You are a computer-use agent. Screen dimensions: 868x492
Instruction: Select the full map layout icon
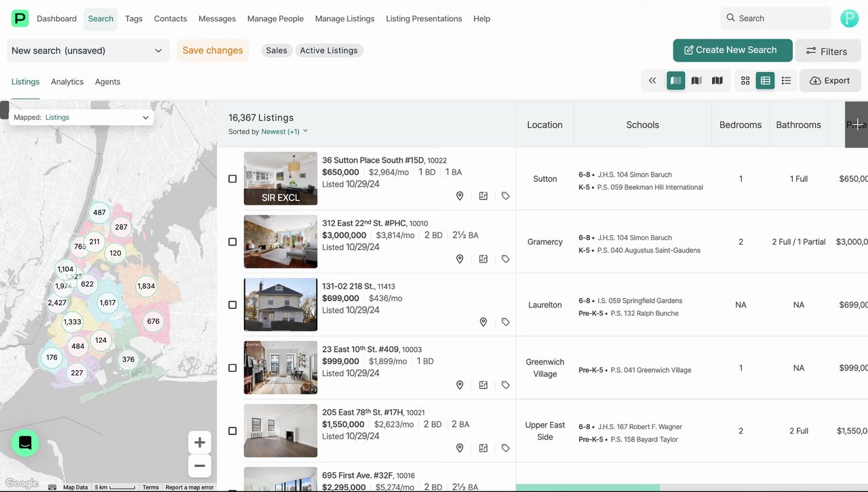(x=717, y=81)
